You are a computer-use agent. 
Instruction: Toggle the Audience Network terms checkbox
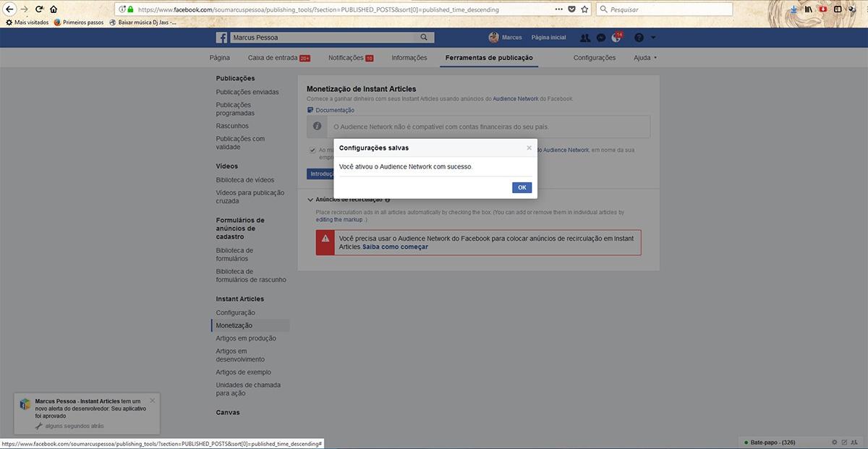point(312,150)
